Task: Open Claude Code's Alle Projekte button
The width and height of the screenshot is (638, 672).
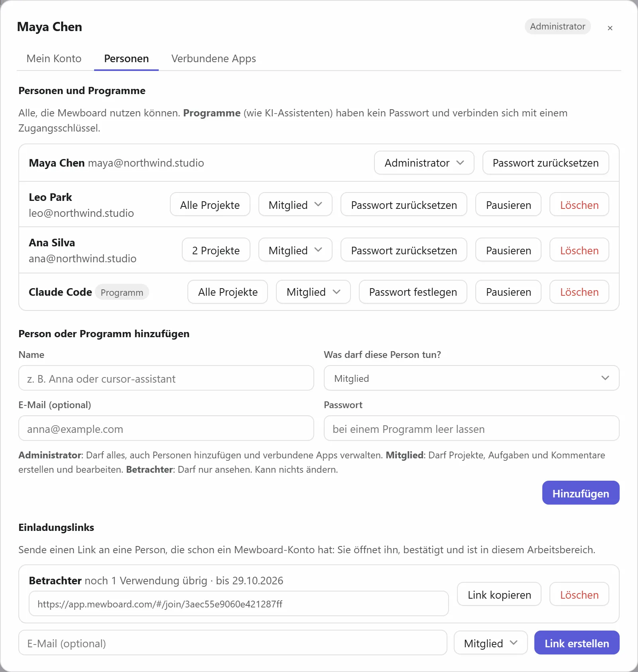Action: click(228, 292)
